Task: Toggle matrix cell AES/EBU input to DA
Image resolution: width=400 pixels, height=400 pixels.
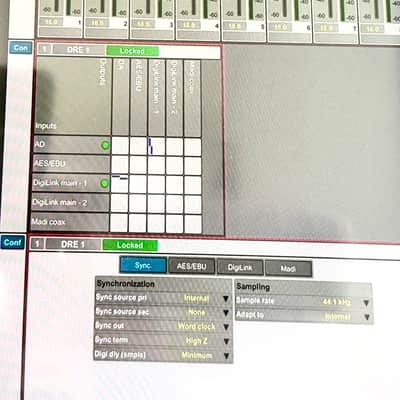Action: (x=120, y=165)
